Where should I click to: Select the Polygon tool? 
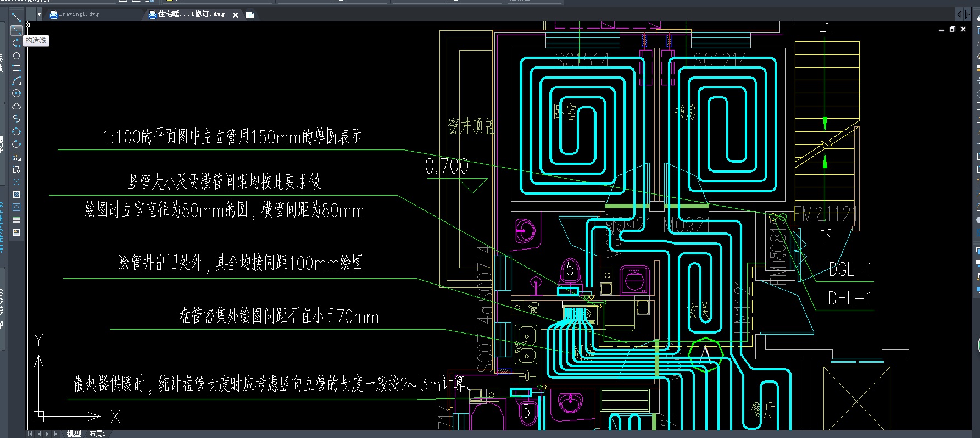point(16,56)
